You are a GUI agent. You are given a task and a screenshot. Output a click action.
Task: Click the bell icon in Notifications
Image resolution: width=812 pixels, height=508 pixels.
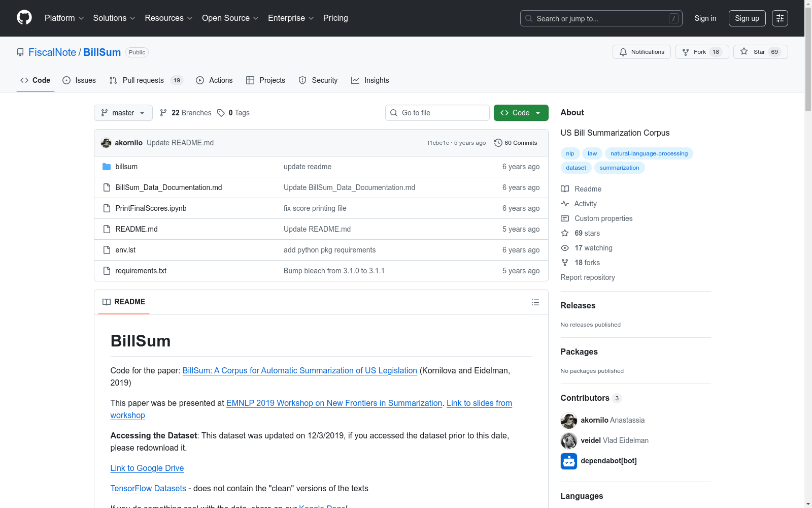[623, 52]
